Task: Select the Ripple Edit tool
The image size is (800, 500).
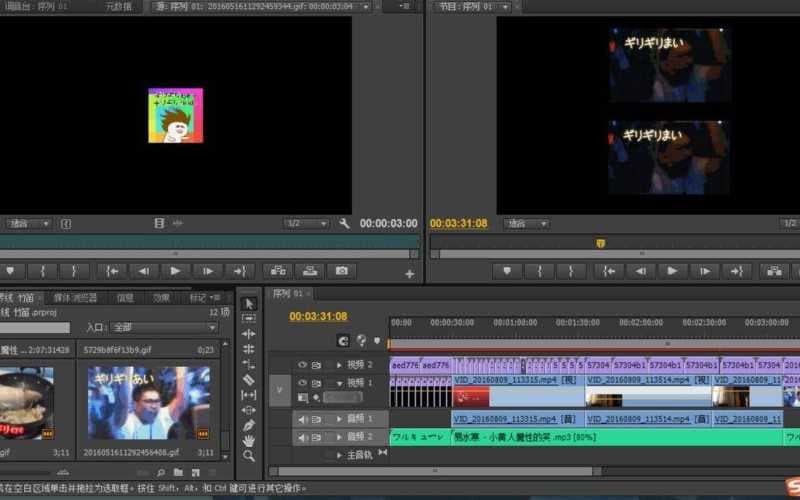Action: [249, 334]
